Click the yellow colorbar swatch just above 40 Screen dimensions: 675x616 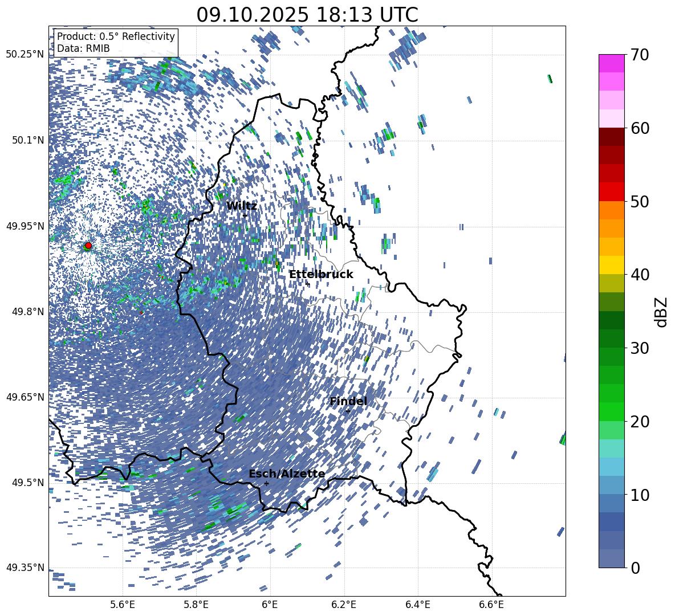(612, 265)
